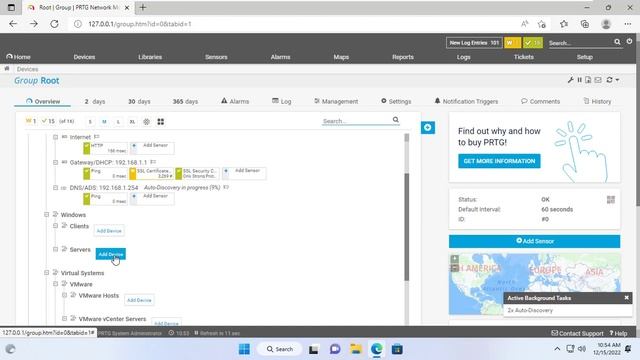
Task: Open the QR code icon in status panel
Action: pos(611,200)
